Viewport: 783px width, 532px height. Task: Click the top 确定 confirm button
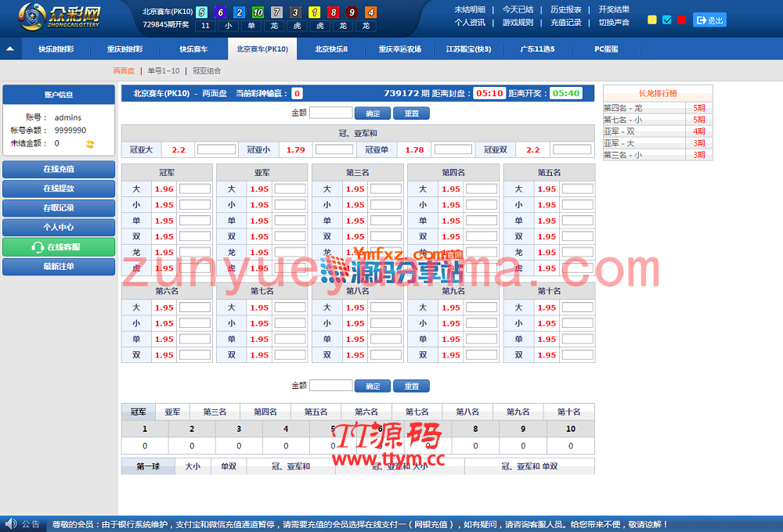tap(373, 113)
